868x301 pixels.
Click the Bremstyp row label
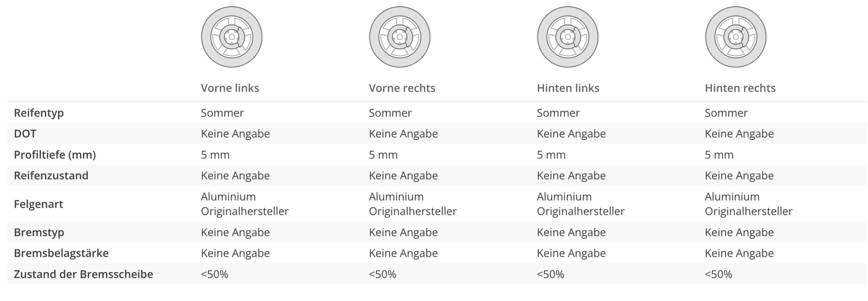pos(39,232)
